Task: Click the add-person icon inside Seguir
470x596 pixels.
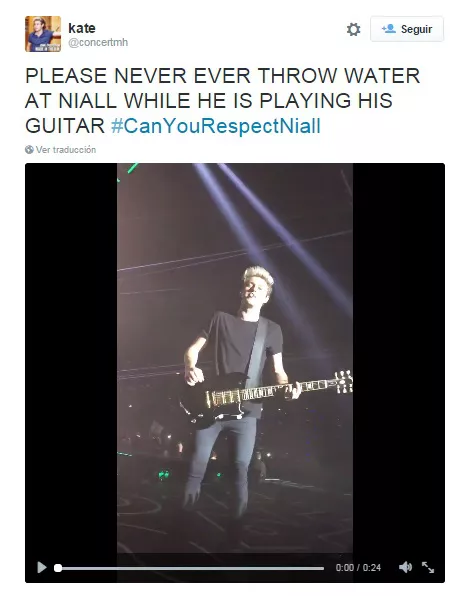Action: click(x=389, y=29)
